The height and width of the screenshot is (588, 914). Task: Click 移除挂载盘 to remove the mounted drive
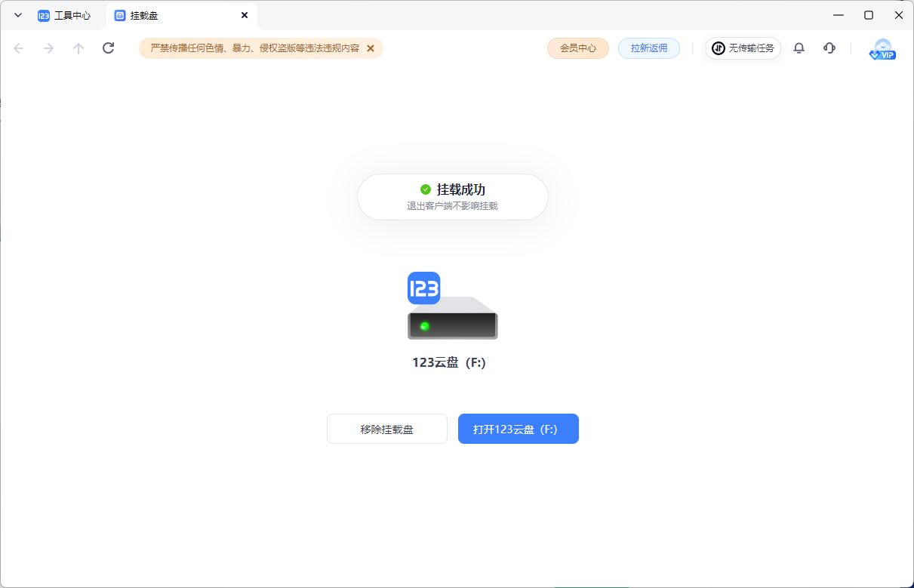[x=386, y=428]
